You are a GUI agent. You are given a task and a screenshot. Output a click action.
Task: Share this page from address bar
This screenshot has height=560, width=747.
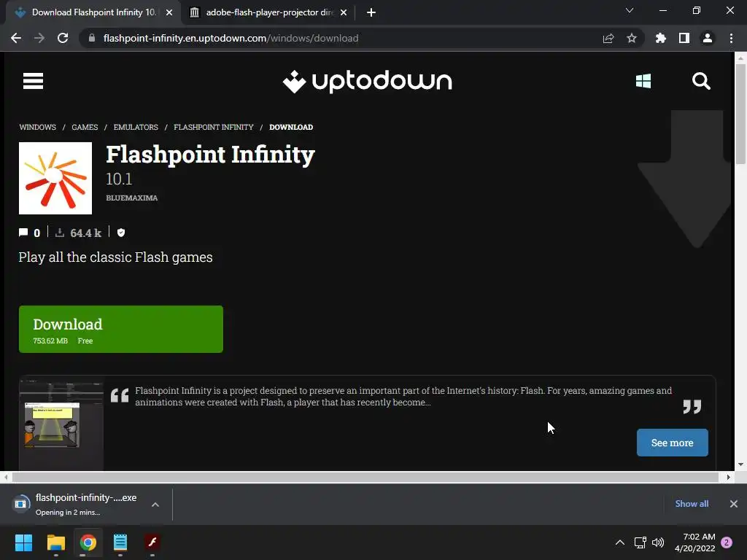coord(608,38)
